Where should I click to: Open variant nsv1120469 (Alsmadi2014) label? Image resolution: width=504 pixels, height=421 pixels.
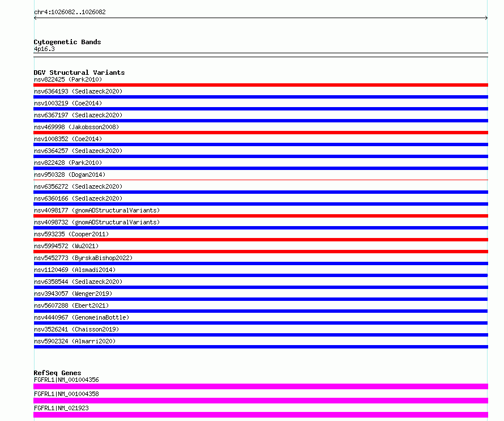coord(75,270)
